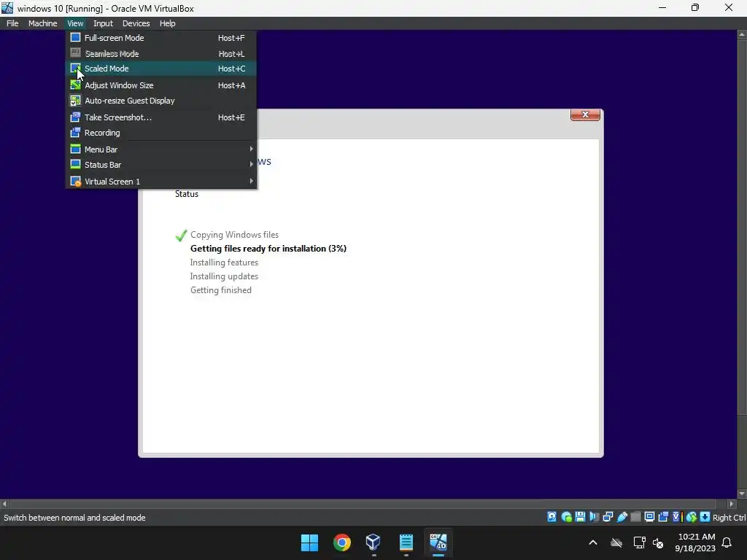The image size is (747, 560).
Task: Click the hard disk activity indicator
Action: coord(551,517)
